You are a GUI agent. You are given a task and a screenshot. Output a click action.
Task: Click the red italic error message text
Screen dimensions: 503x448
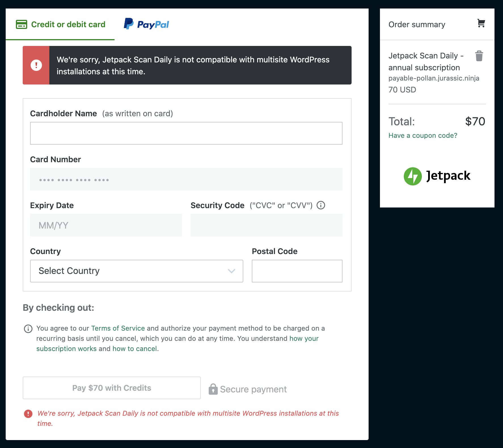(x=188, y=418)
